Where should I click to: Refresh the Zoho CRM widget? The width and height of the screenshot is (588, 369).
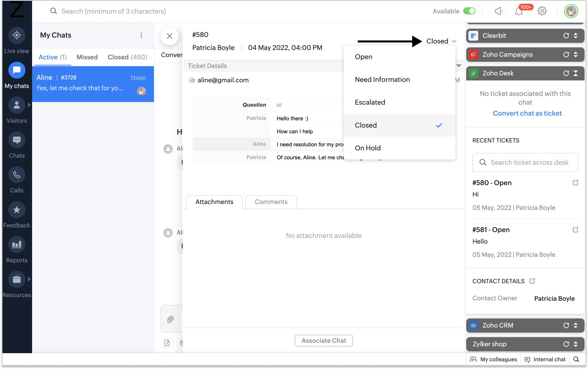(x=566, y=326)
